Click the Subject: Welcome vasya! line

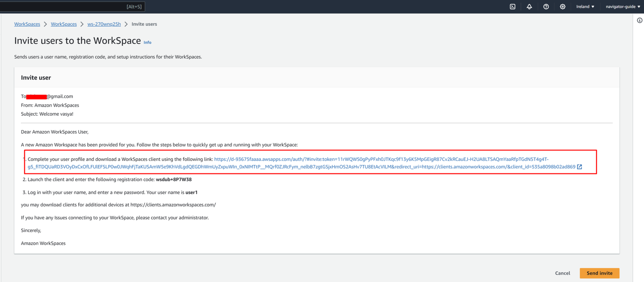pyautogui.click(x=47, y=114)
